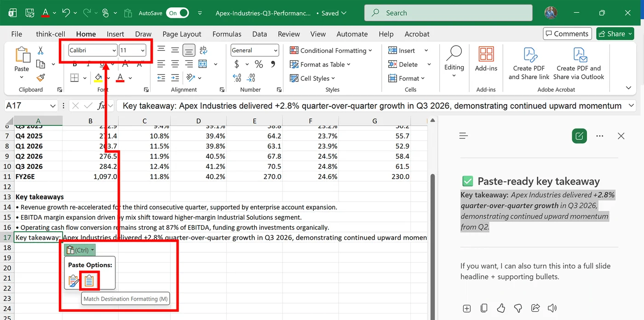Click the new chat icon in side panel
Viewport: 644px width, 320px height.
point(580,136)
